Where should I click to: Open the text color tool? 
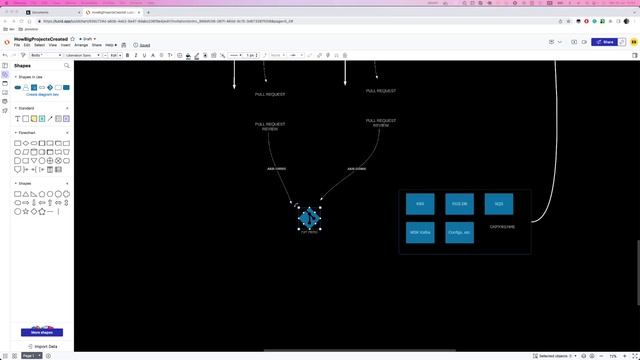(x=153, y=55)
